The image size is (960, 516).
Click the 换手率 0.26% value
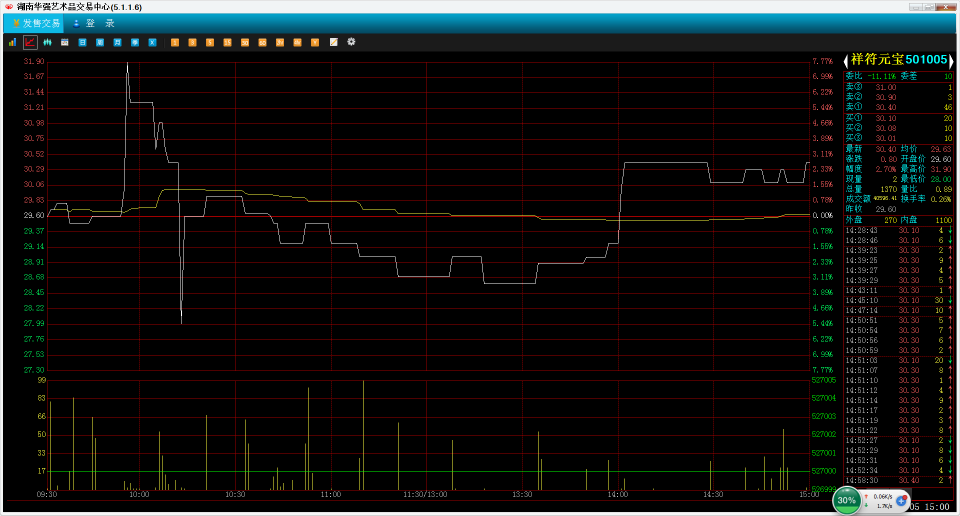(942, 199)
